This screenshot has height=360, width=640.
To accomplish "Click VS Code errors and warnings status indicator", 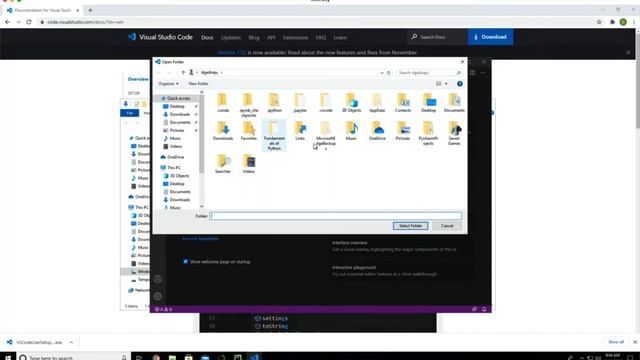I will [x=163, y=309].
